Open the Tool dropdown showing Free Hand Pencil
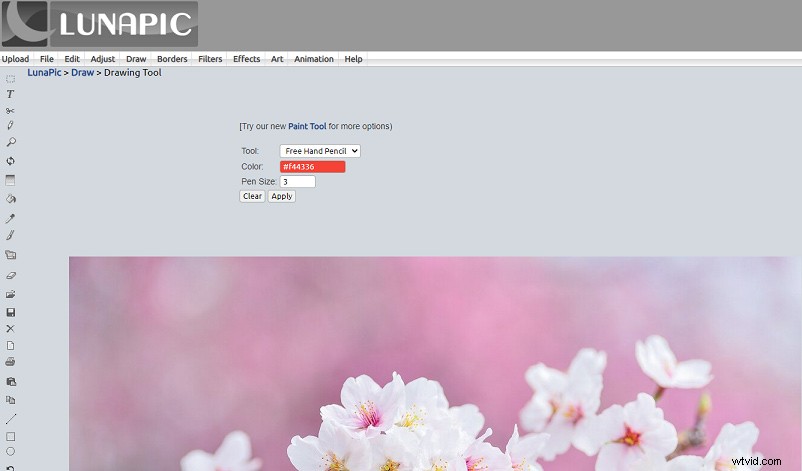The height and width of the screenshot is (471, 802). pos(320,151)
